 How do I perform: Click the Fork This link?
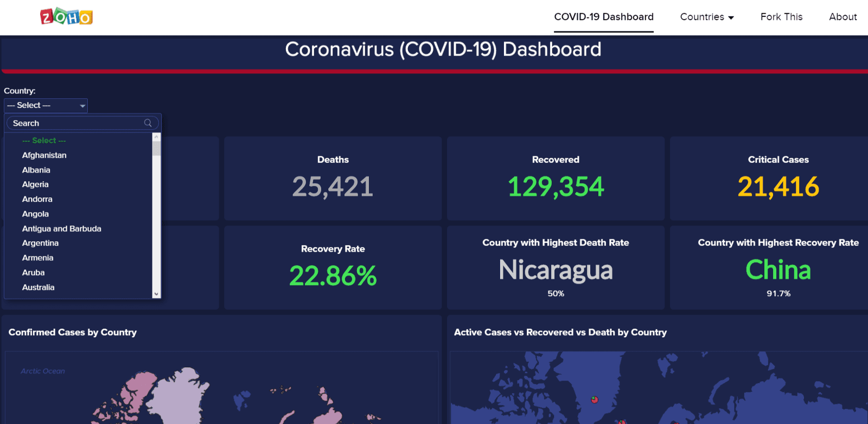point(781,17)
